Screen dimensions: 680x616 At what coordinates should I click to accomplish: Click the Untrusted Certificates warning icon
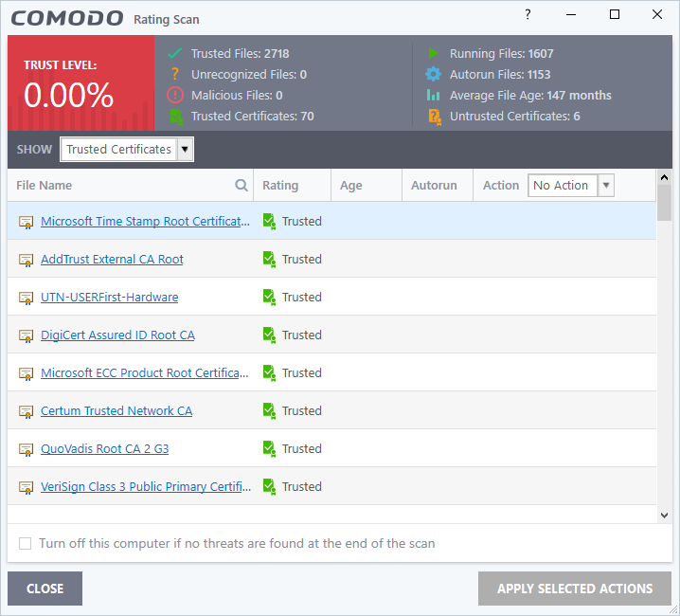click(x=434, y=117)
